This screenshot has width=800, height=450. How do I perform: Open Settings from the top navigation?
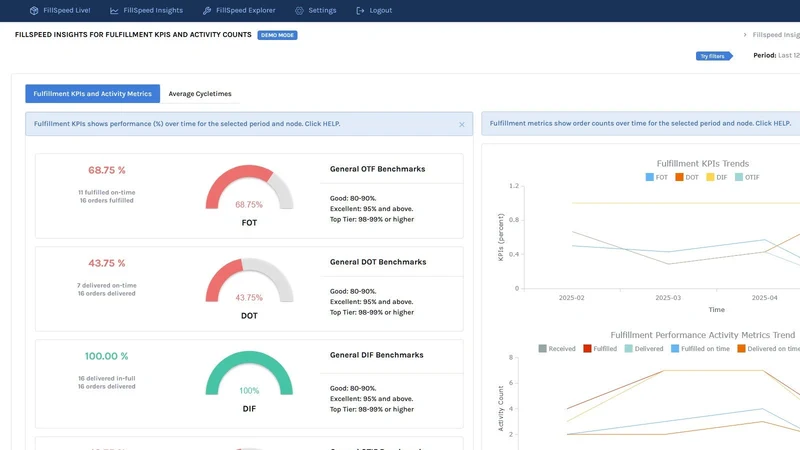pos(316,10)
